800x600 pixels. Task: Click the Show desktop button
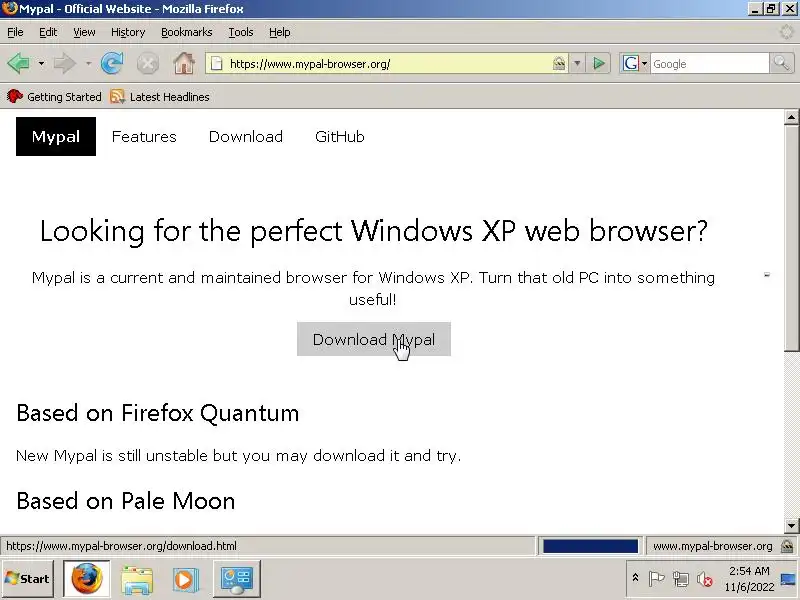click(788, 579)
